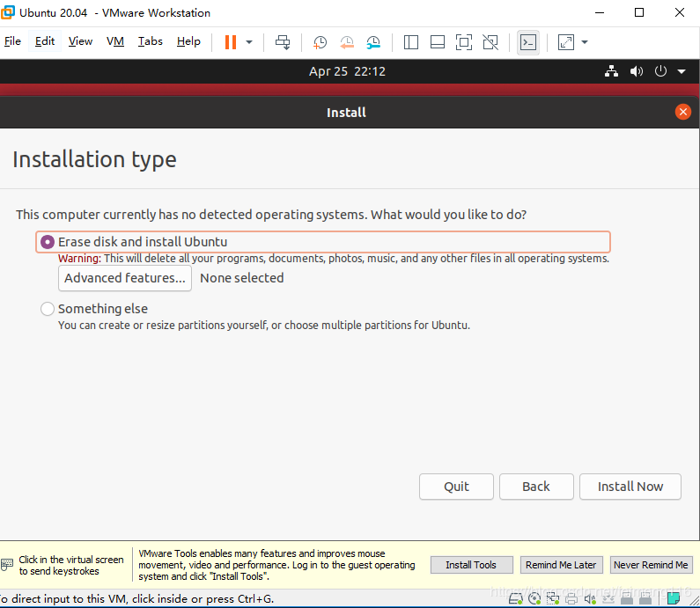
Task: Open the Tabs menu
Action: [x=150, y=41]
